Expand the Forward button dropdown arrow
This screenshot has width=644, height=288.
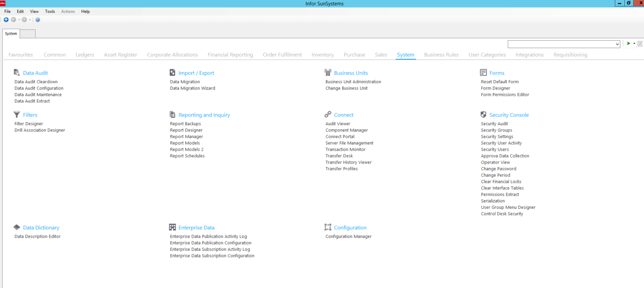[30, 20]
